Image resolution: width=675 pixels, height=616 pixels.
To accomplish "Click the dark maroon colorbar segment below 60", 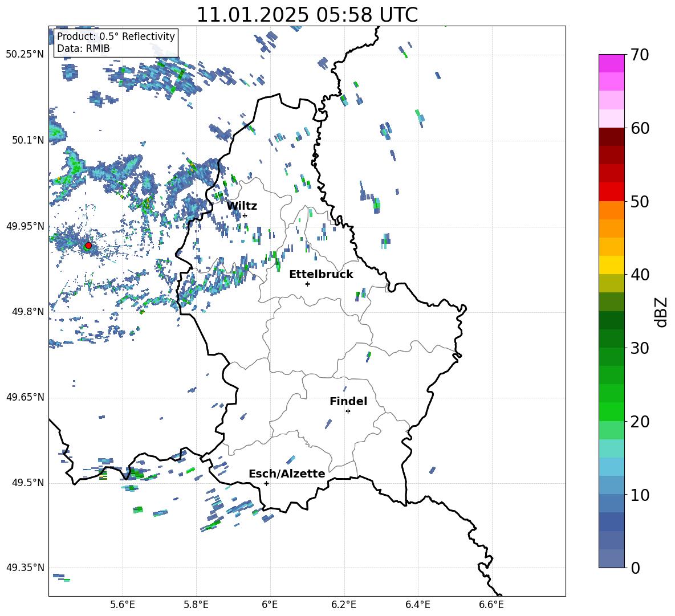I will coord(612,137).
